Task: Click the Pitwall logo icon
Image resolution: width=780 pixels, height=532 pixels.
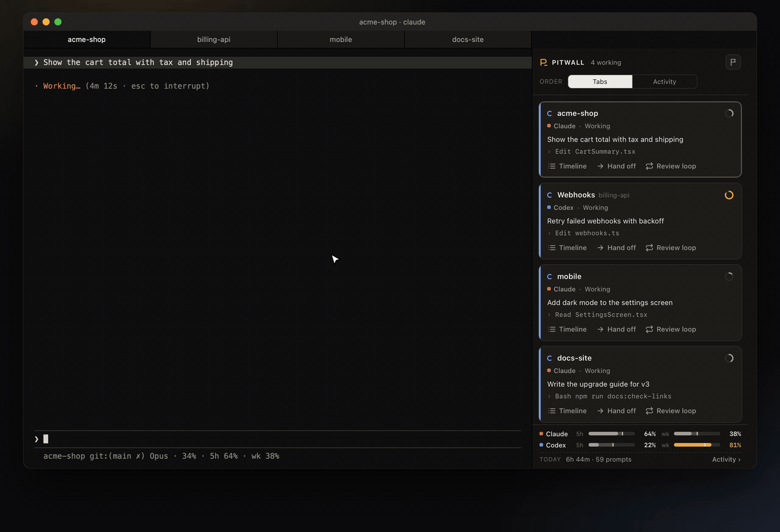Action: pyautogui.click(x=543, y=62)
